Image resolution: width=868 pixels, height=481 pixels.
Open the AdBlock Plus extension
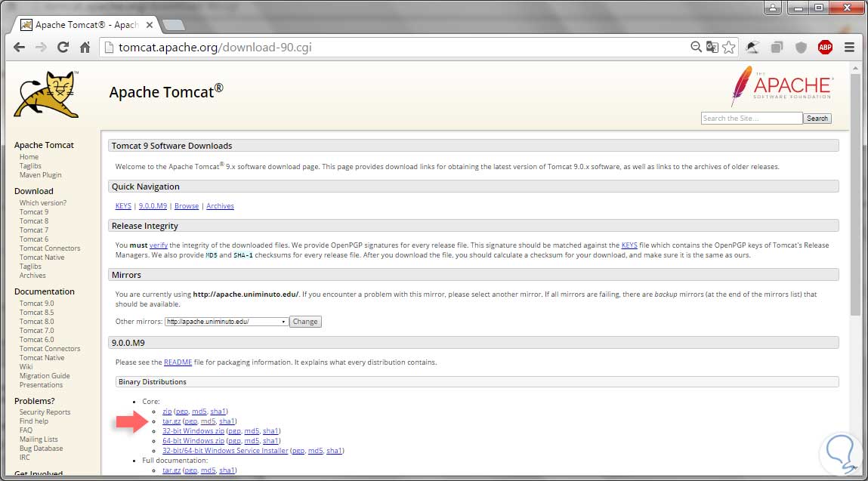coord(825,48)
